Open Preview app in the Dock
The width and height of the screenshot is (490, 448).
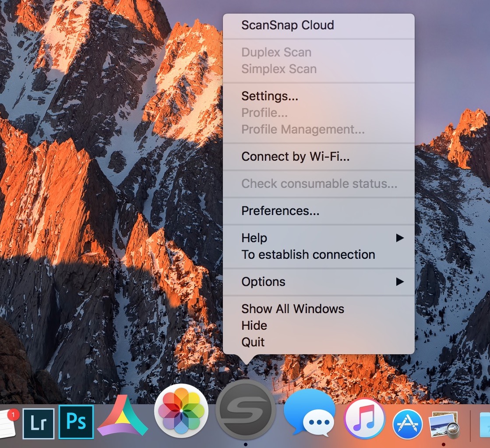[444, 424]
